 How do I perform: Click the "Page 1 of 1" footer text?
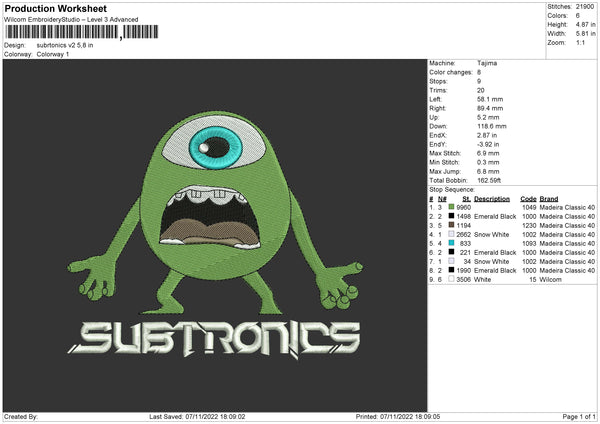coord(579,416)
